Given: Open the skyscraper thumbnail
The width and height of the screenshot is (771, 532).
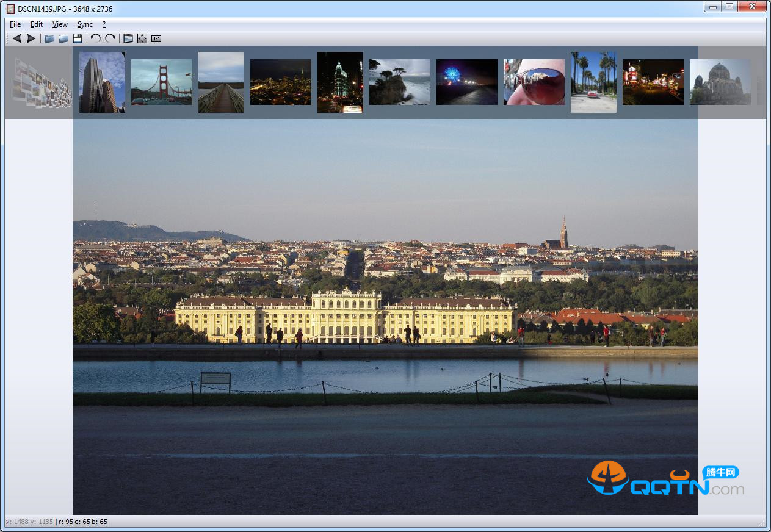Looking at the screenshot, I should click(102, 82).
